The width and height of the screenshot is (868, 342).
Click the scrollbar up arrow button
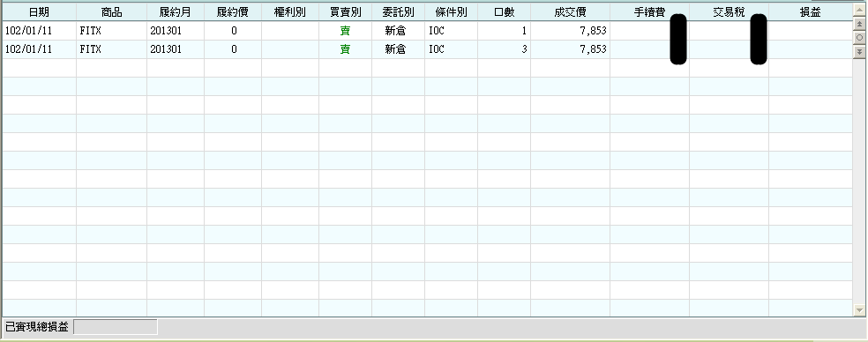point(859,10)
